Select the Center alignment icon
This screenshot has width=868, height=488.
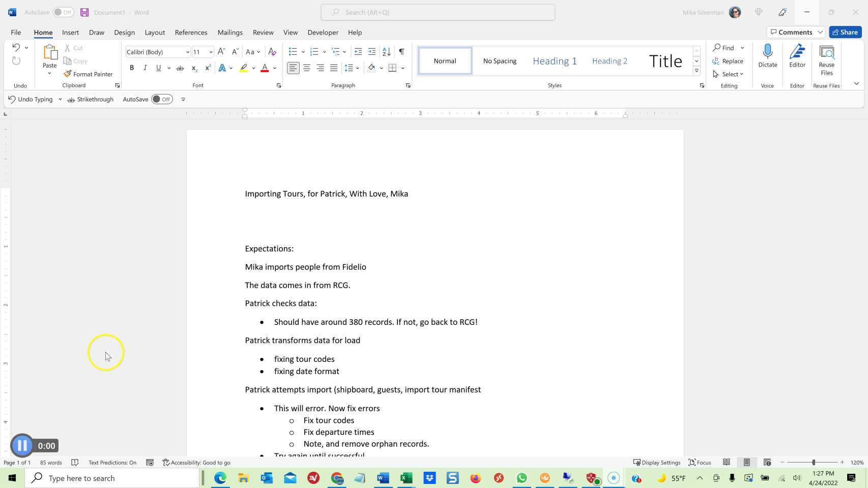point(307,68)
